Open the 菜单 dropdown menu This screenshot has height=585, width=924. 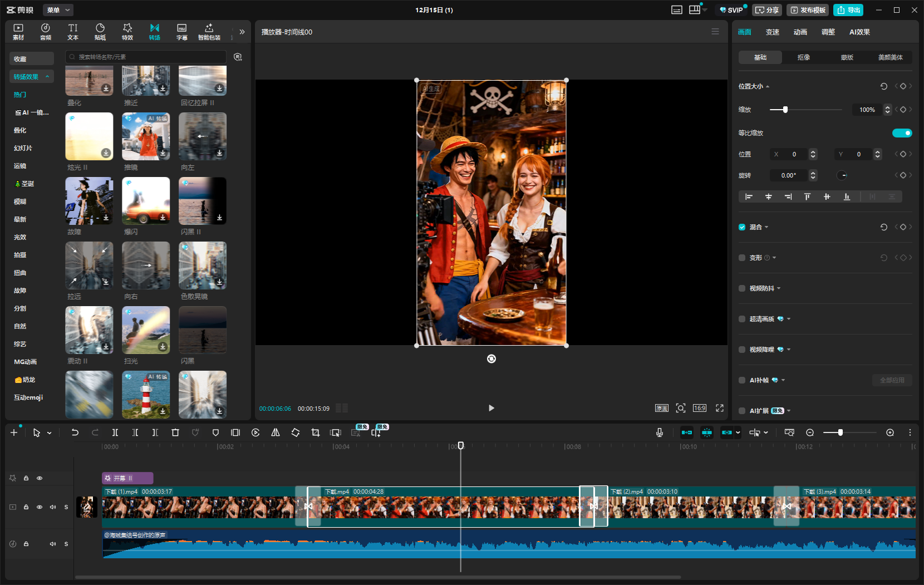point(58,10)
